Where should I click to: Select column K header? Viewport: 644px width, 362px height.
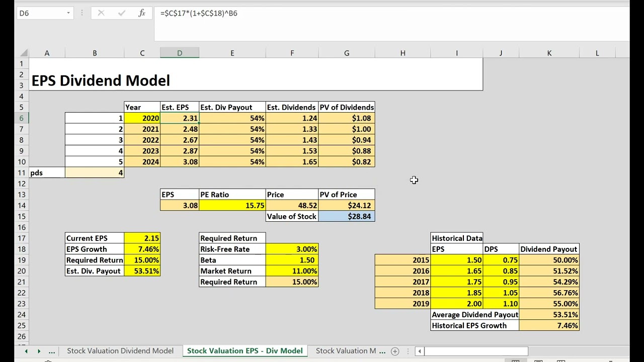pos(549,53)
